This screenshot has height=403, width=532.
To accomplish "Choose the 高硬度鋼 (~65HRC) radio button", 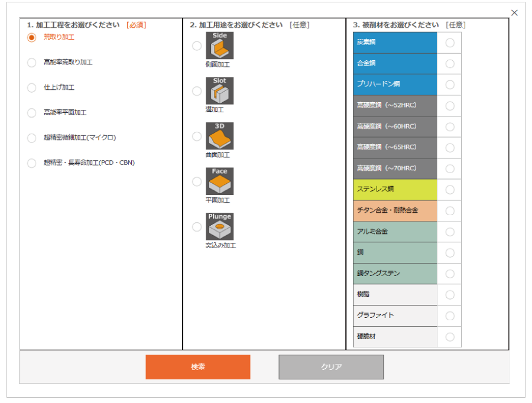I will coord(450,148).
